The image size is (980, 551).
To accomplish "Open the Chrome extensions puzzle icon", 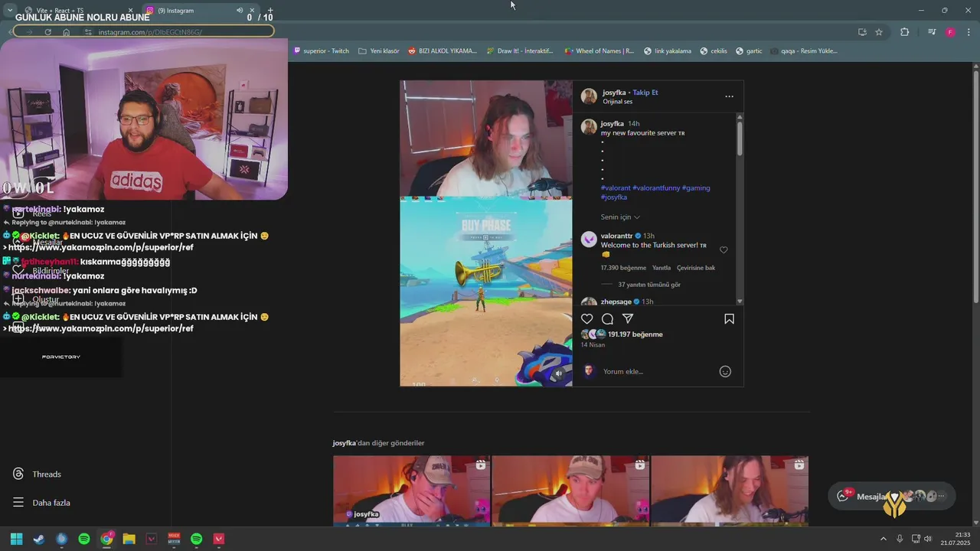I will (x=905, y=32).
